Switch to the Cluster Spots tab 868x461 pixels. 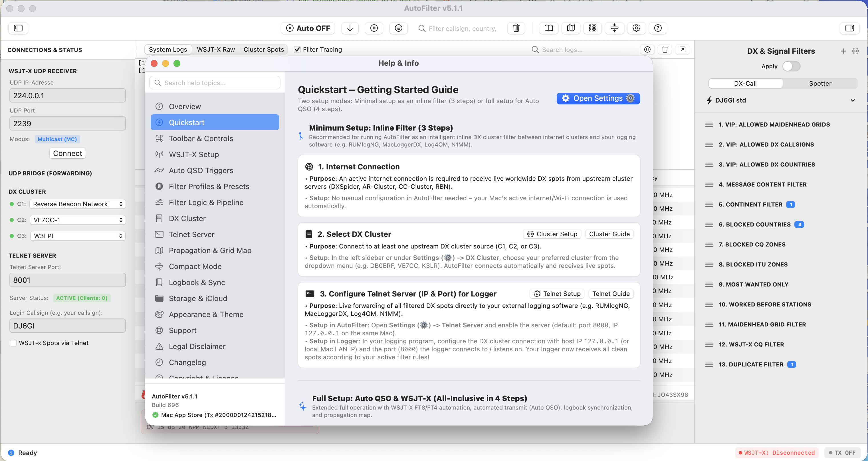pos(263,50)
